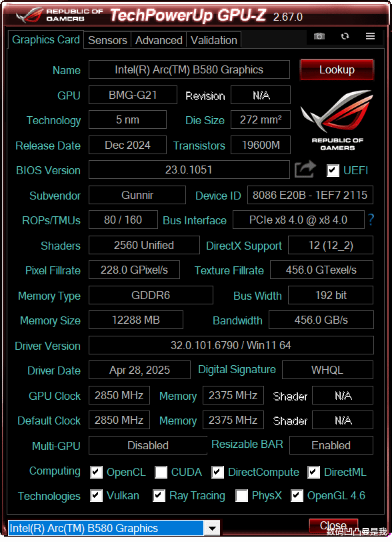The height and width of the screenshot is (542, 392).
Task: Toggle the OpenGL 4.6 checkbox
Action: (297, 496)
